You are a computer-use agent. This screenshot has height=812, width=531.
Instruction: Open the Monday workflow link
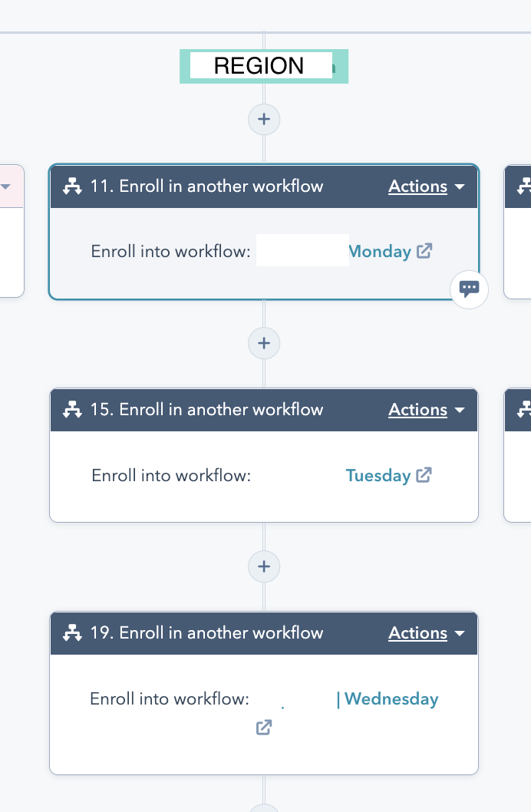[381, 251]
